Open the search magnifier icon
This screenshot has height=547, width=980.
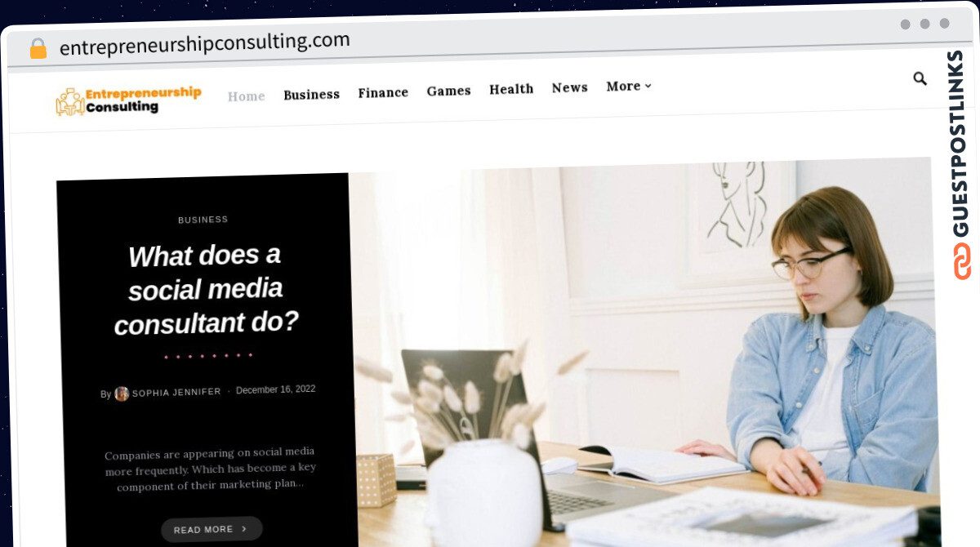(x=920, y=79)
